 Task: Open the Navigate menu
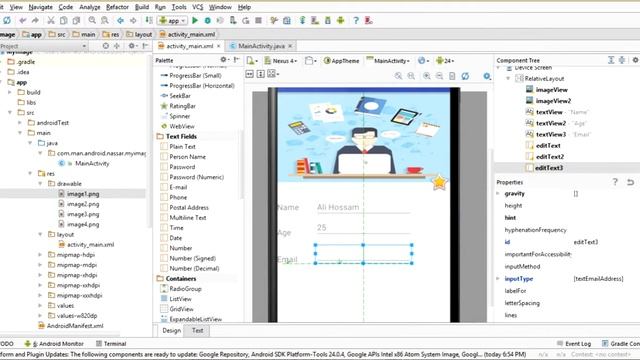coord(40,7)
